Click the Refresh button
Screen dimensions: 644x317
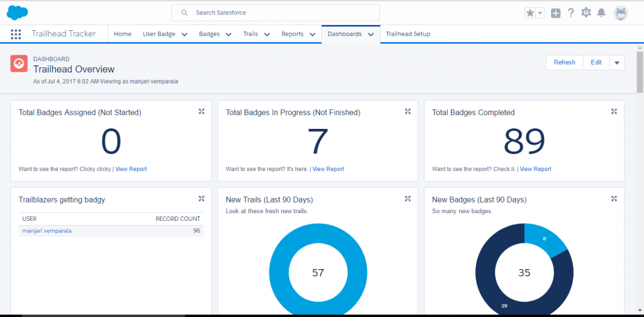coord(564,62)
